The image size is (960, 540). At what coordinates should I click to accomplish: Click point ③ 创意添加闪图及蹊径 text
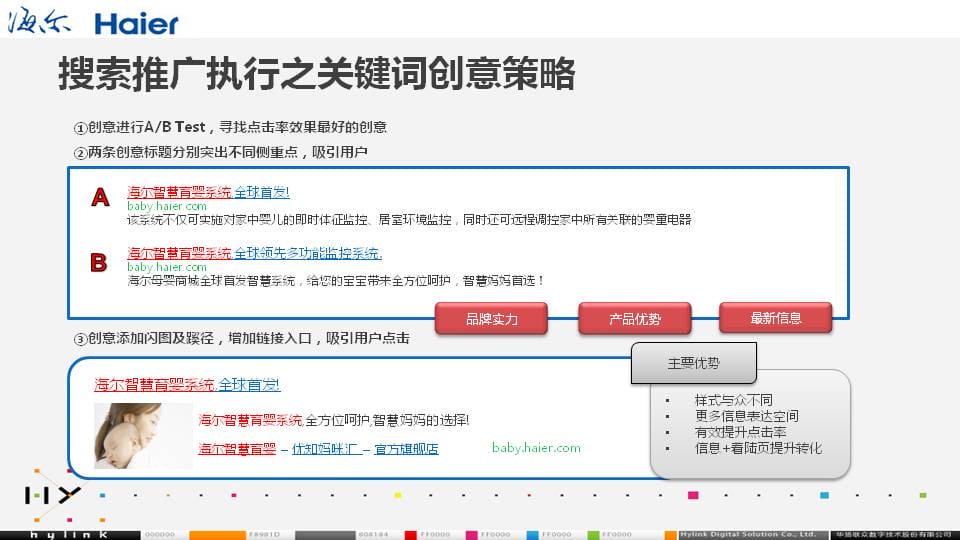tap(241, 338)
